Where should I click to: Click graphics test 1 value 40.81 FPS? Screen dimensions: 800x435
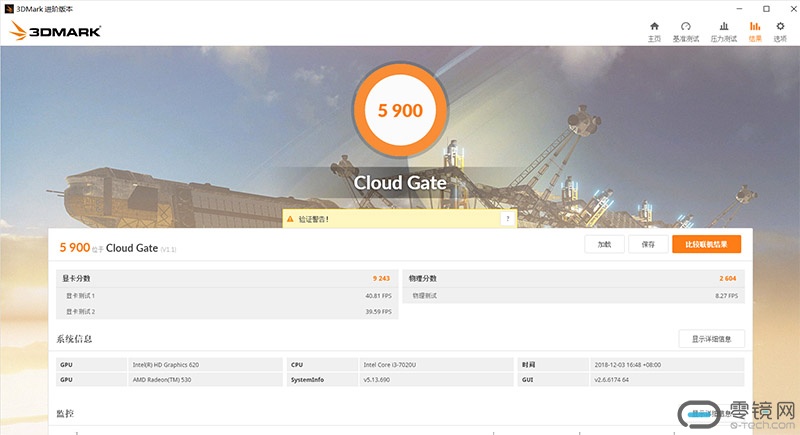[x=378, y=296]
